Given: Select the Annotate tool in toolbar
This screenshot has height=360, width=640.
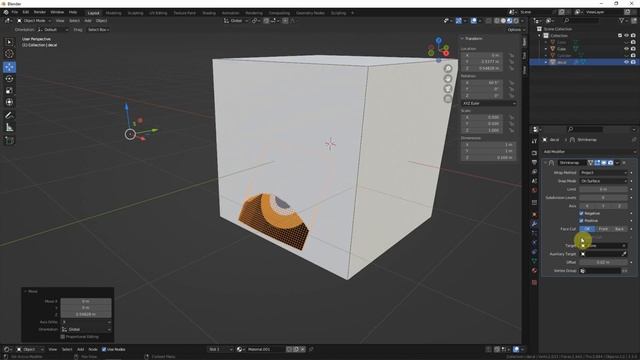Looking at the screenshot, I should [9, 116].
